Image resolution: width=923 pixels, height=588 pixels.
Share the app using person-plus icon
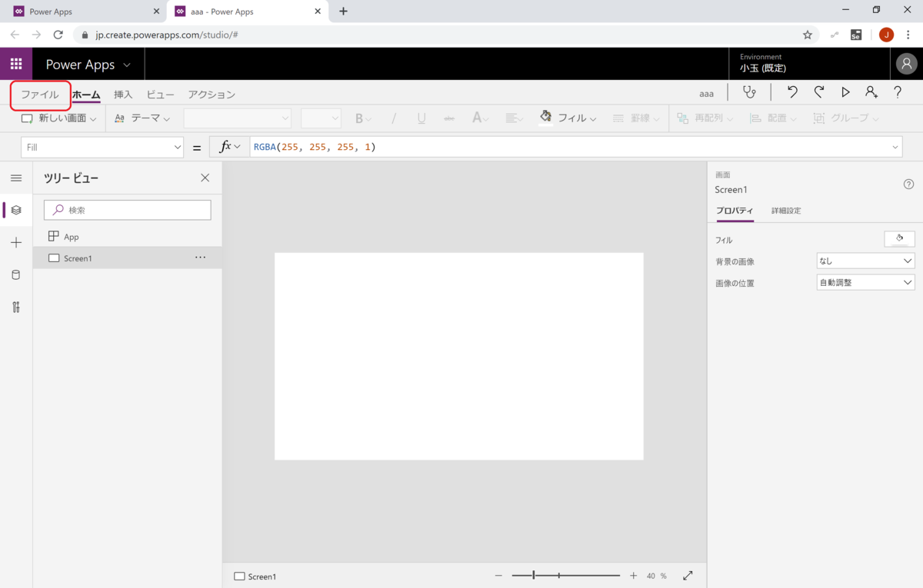click(x=871, y=93)
